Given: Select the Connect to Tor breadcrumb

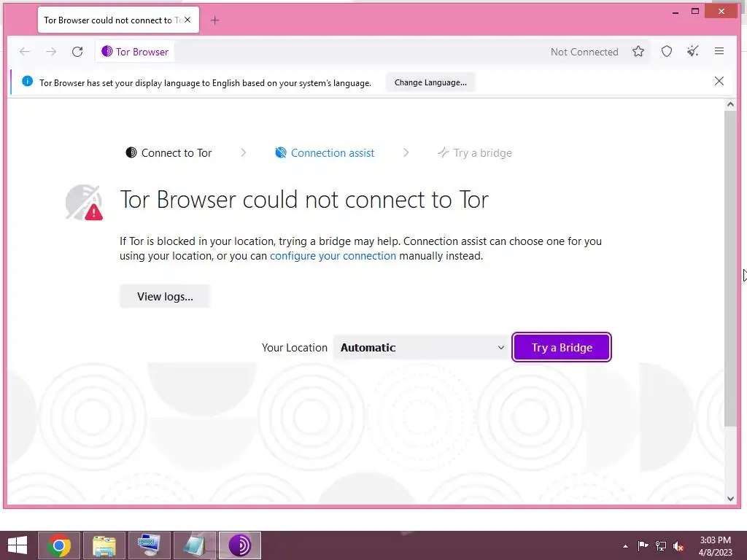Looking at the screenshot, I should click(169, 153).
